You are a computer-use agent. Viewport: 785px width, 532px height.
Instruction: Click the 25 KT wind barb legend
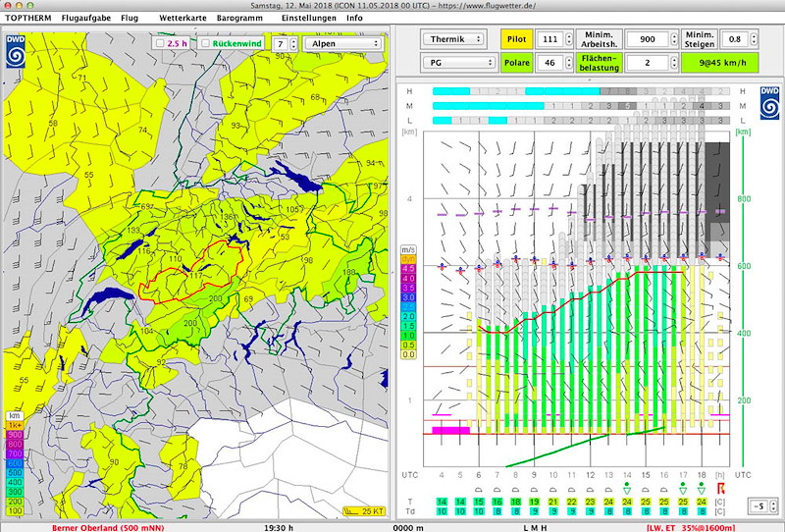tap(363, 511)
